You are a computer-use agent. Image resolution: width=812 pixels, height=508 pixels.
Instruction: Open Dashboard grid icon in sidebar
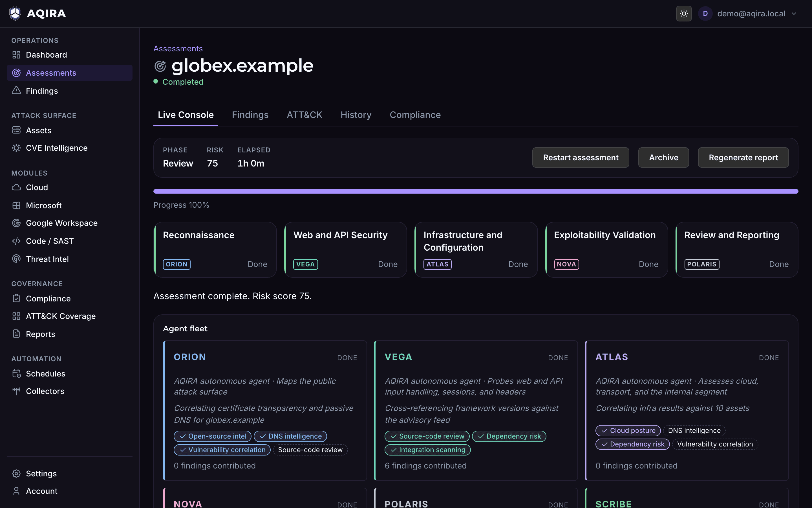(16, 55)
